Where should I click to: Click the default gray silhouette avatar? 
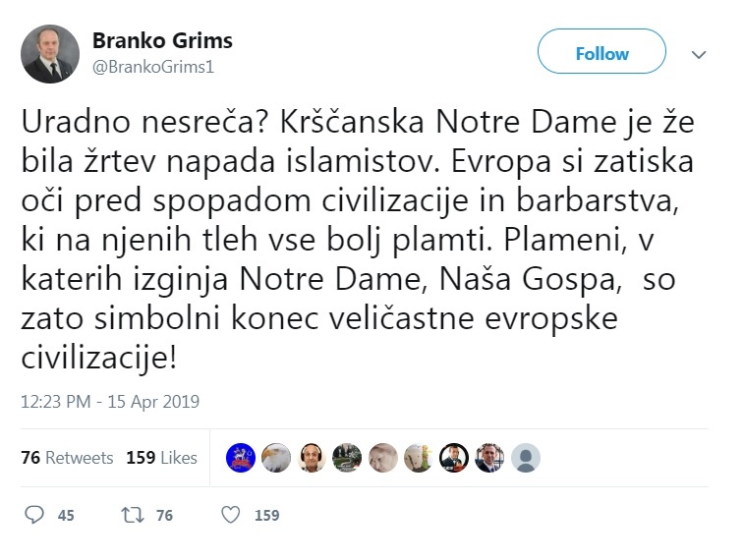525,458
